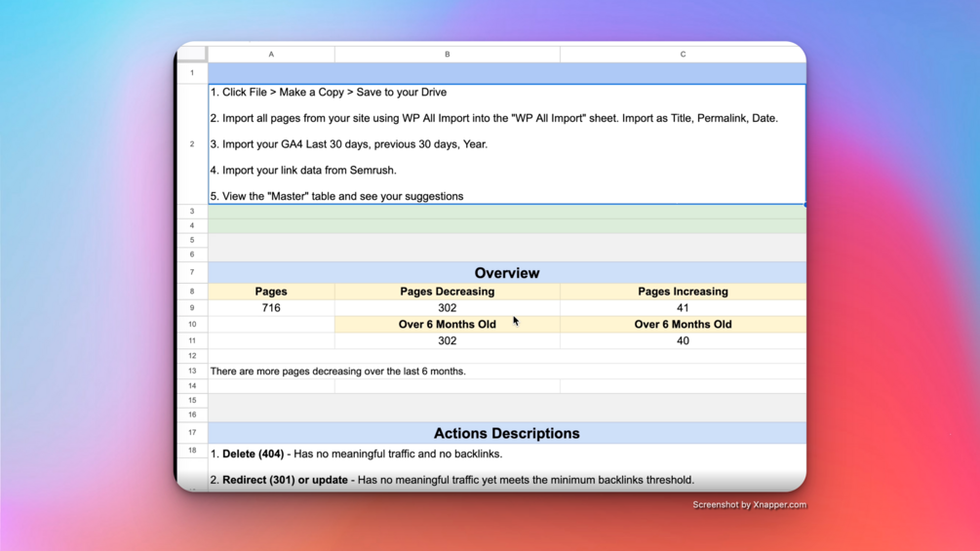Click the instructions cell with import steps
The width and height of the screenshot is (980, 551).
click(x=507, y=143)
